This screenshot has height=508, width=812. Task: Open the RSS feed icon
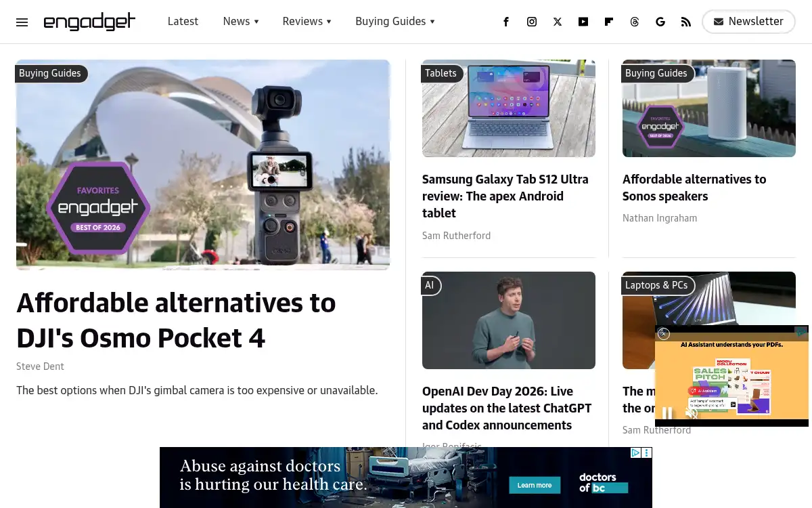click(x=686, y=22)
